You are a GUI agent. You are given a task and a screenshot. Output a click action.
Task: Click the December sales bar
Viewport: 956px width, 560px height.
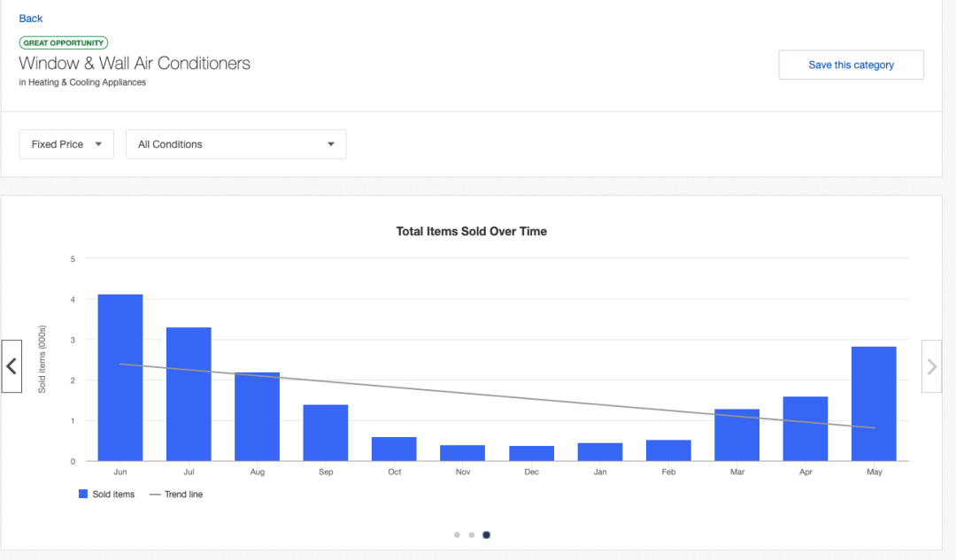pos(531,453)
